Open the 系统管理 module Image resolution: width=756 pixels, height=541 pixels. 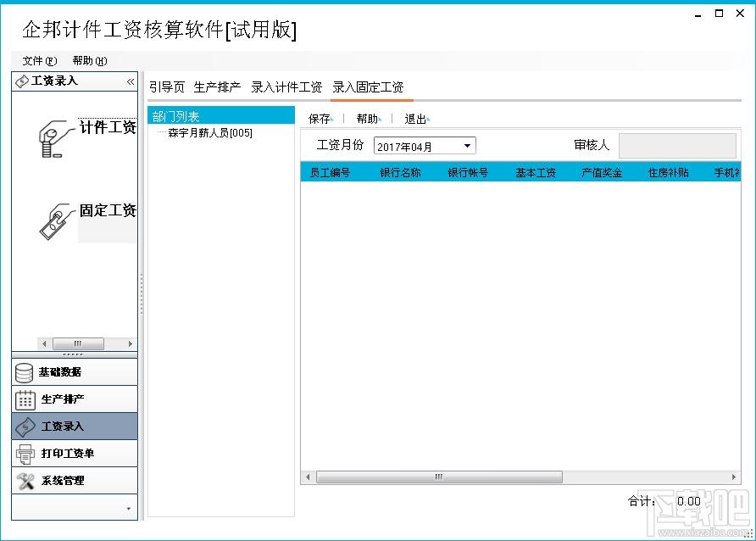(74, 481)
